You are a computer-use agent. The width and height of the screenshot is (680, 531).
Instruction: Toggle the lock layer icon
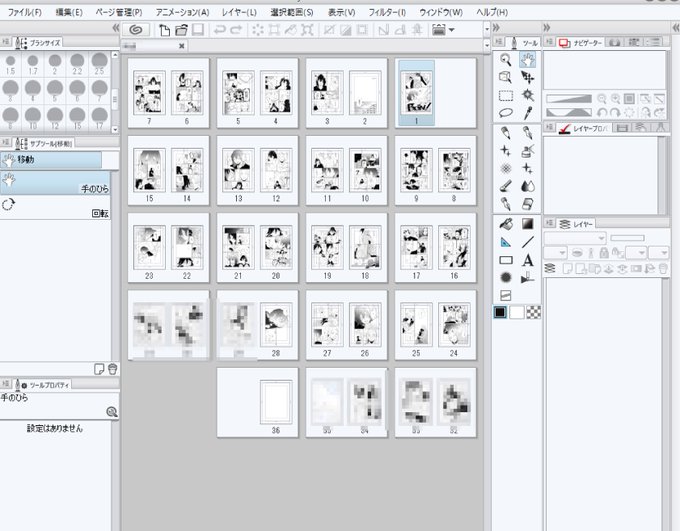coord(604,252)
